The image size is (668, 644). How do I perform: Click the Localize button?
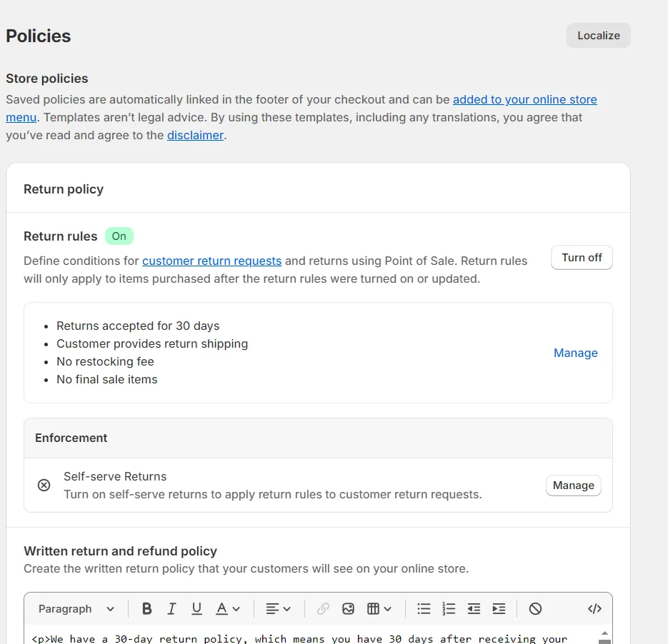click(x=599, y=36)
